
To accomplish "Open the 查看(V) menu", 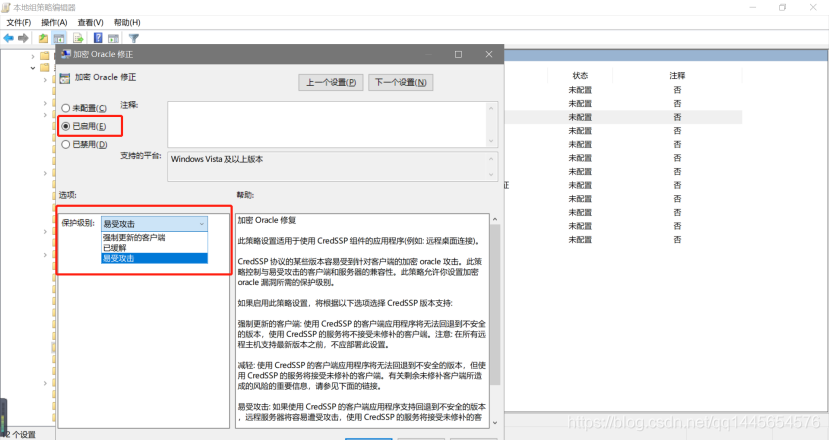I will pos(91,22).
